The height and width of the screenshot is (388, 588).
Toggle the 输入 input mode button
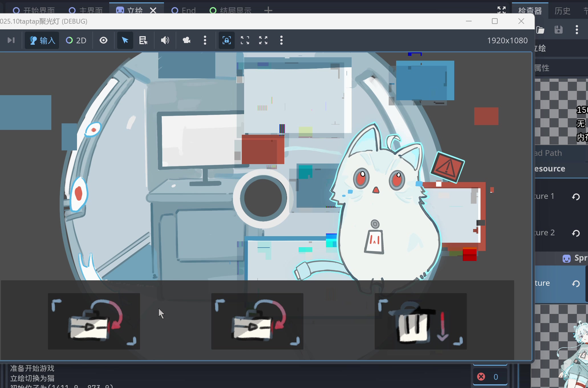tap(42, 40)
